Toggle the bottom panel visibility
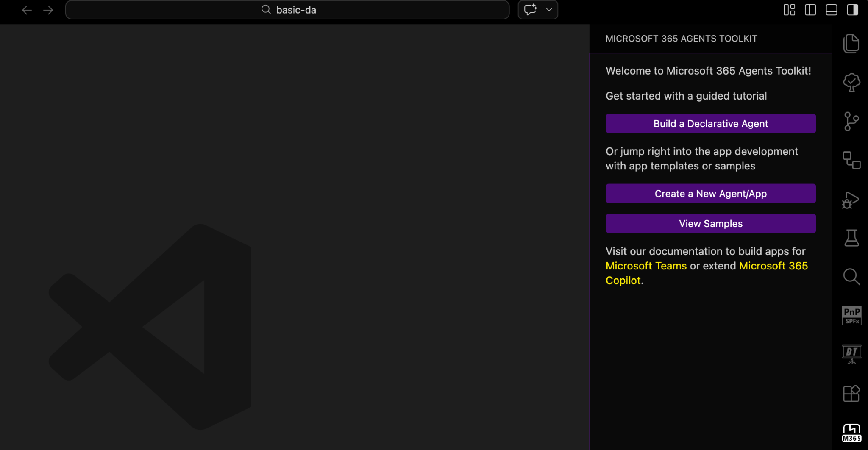The height and width of the screenshot is (450, 868). click(832, 10)
